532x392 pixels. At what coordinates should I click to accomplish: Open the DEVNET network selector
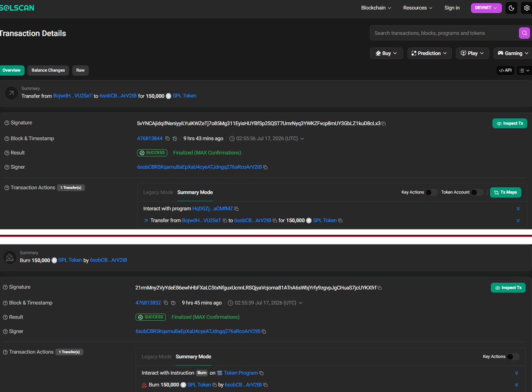point(486,8)
